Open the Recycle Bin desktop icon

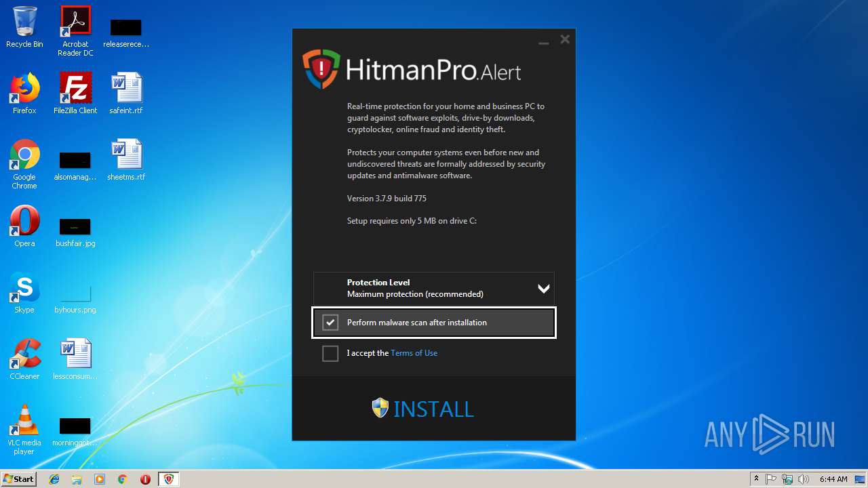[x=24, y=27]
